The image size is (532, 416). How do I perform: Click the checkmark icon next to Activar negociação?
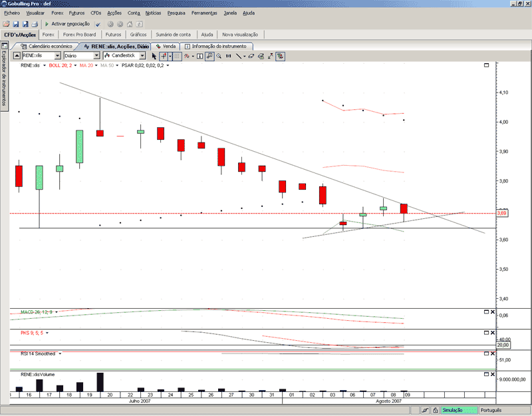(98, 24)
